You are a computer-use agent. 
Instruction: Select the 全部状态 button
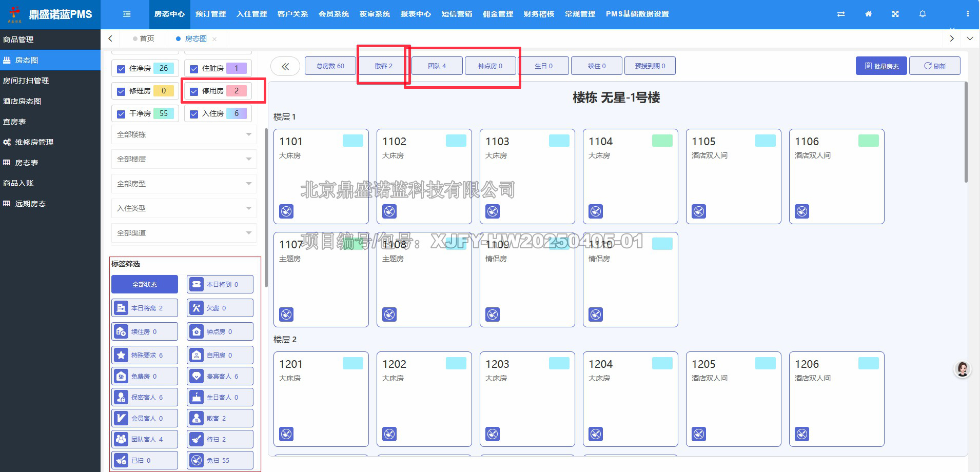point(145,284)
